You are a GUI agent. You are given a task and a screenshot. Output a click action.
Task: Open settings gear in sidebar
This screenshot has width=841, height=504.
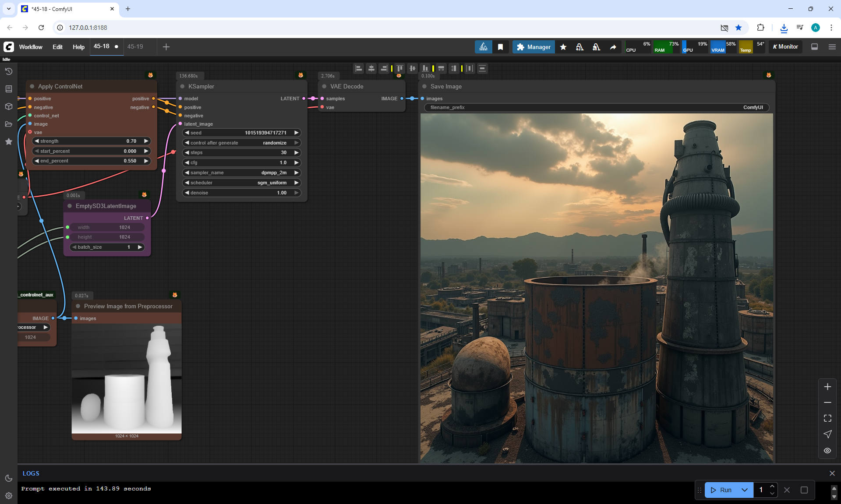click(x=8, y=496)
